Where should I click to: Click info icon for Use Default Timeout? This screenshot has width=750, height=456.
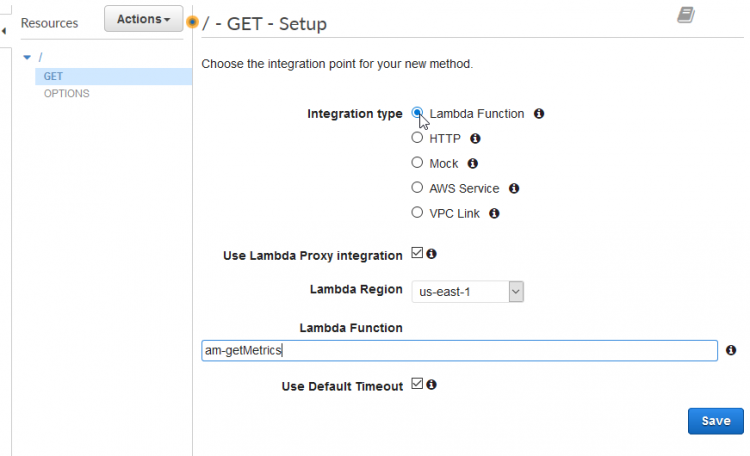click(432, 385)
